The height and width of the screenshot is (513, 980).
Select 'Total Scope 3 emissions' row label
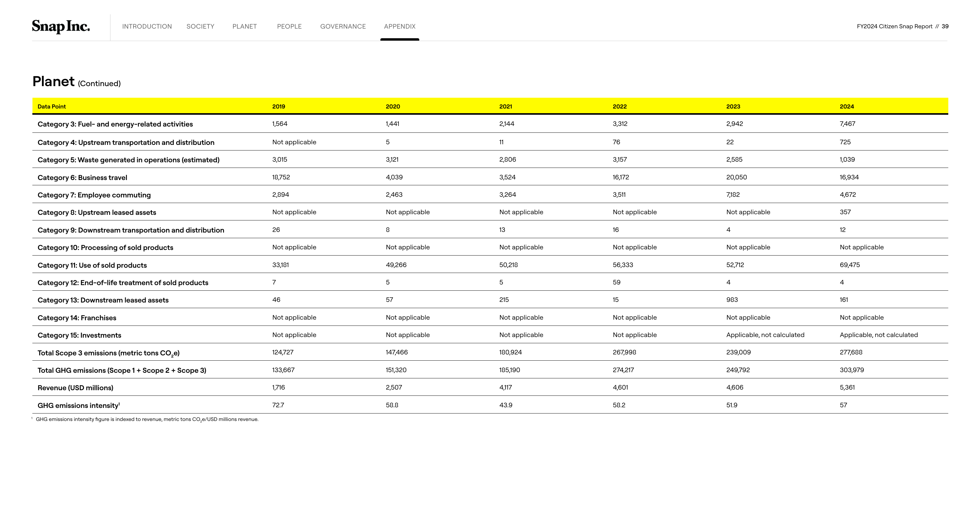(x=109, y=353)
